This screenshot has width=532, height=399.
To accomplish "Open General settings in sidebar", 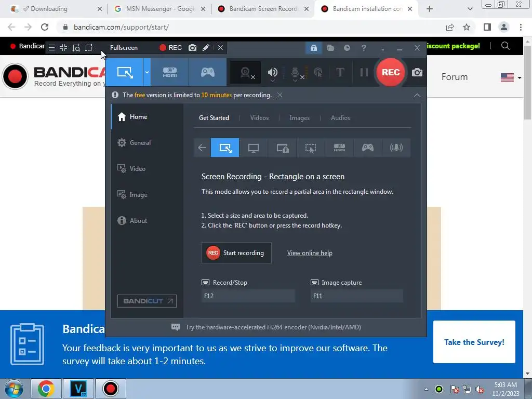I will (x=147, y=143).
